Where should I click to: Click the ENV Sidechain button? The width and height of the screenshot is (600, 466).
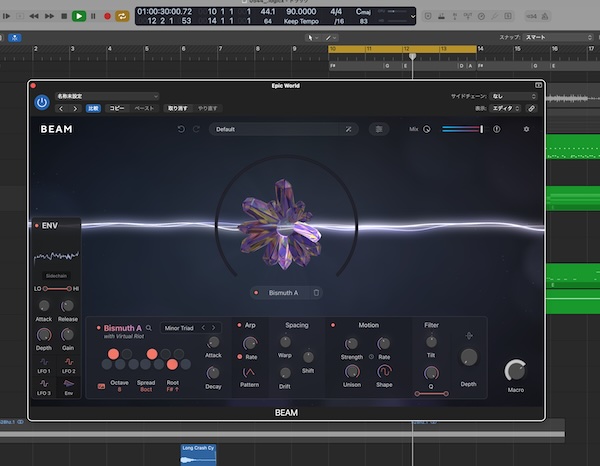[x=56, y=276]
